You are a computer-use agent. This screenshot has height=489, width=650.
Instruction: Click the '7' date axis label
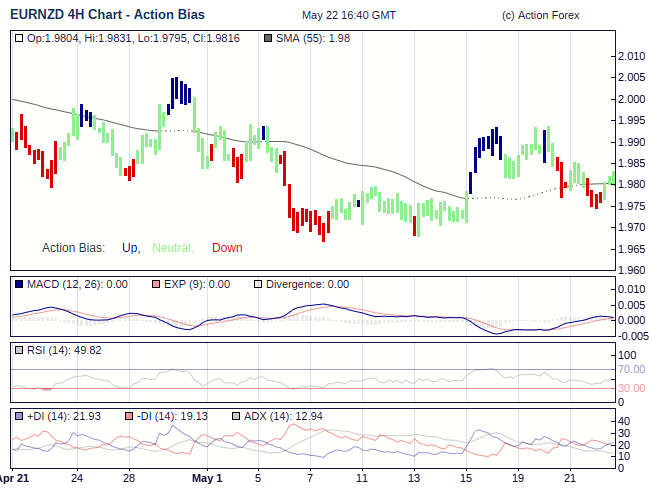pyautogui.click(x=310, y=478)
